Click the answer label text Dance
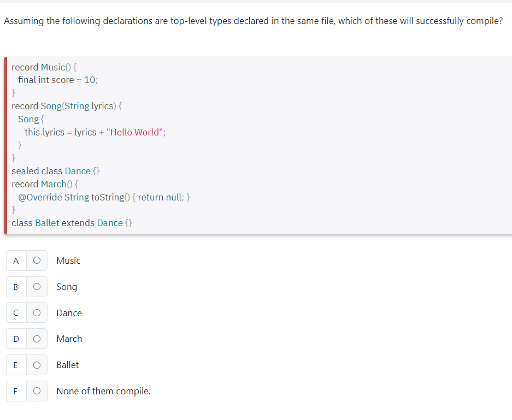Image resolution: width=512 pixels, height=420 pixels. [x=69, y=312]
